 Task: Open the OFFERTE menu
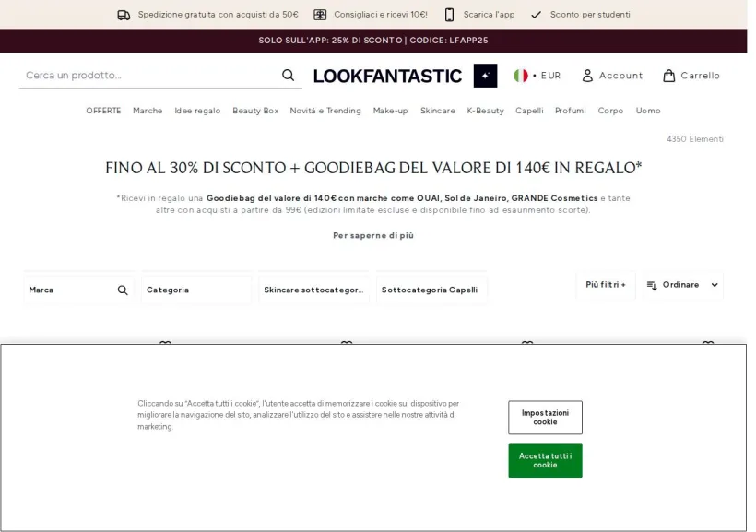click(x=103, y=111)
